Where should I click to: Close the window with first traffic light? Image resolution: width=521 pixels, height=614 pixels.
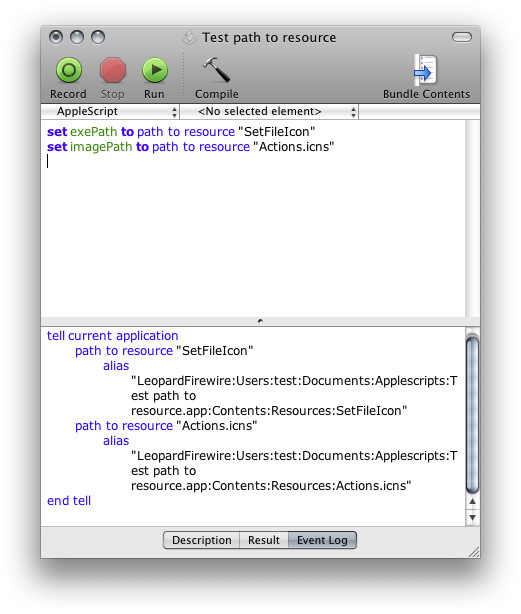[56, 37]
